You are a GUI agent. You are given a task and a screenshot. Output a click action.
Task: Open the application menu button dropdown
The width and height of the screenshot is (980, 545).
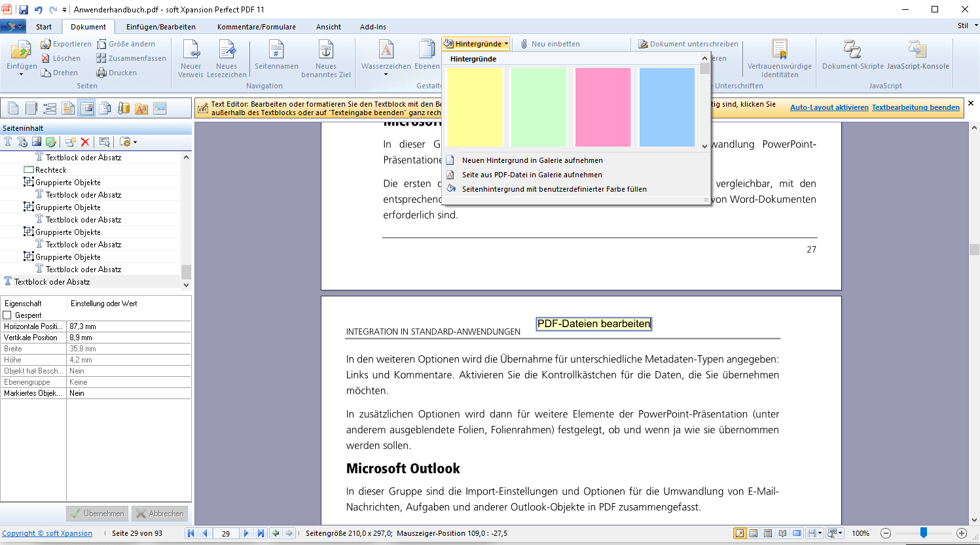point(13,26)
